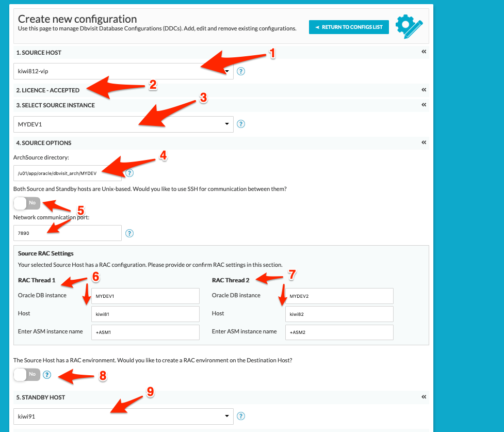Click the Source RAC Settings heading
This screenshot has width=504, height=432.
click(45, 253)
